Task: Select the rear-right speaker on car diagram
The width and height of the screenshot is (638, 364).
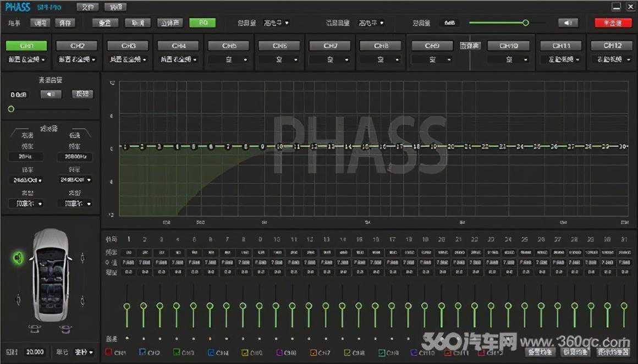Action: tap(82, 300)
